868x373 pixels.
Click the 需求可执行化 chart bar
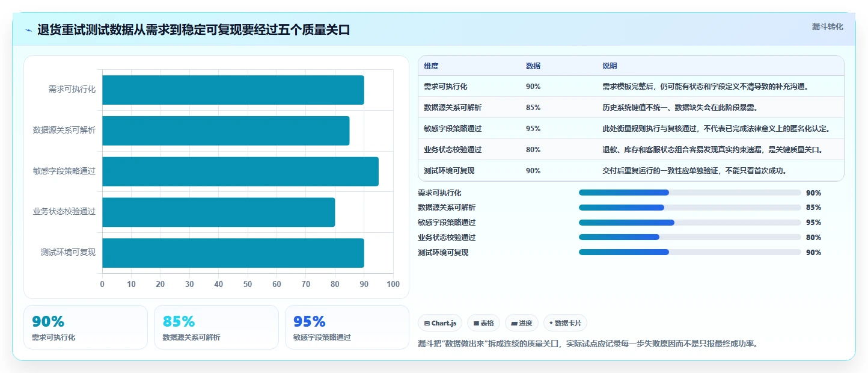[x=233, y=90]
